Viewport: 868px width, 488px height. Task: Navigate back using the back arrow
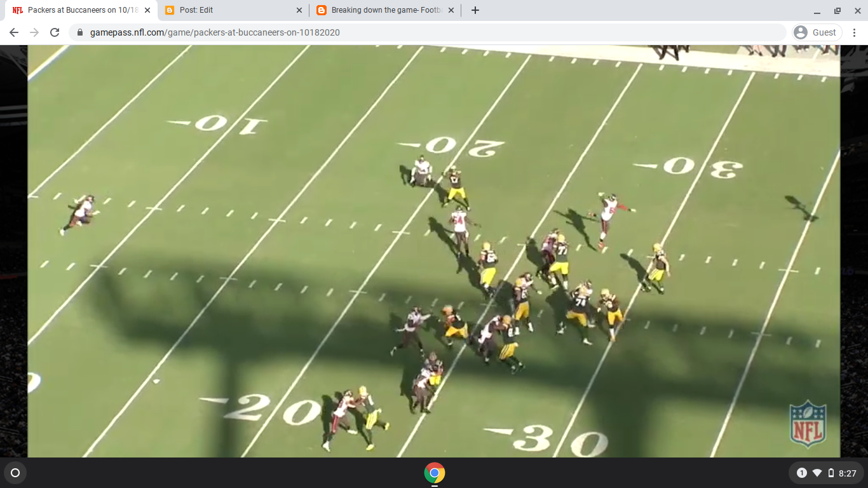point(13,32)
